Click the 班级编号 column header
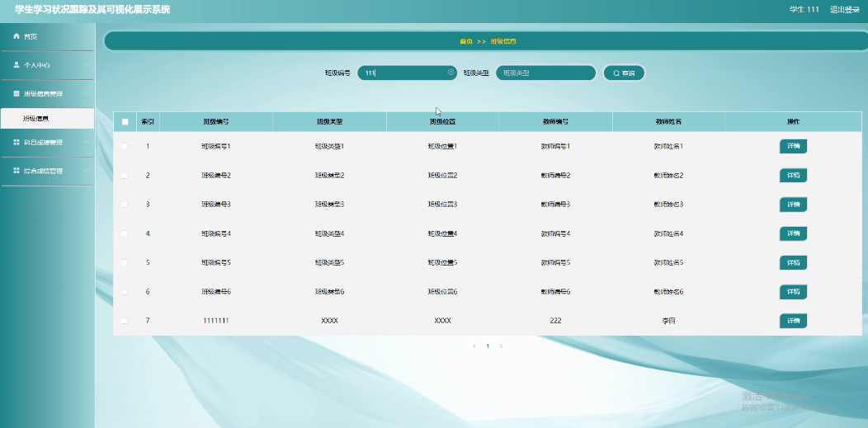This screenshot has width=868, height=428. (x=216, y=122)
